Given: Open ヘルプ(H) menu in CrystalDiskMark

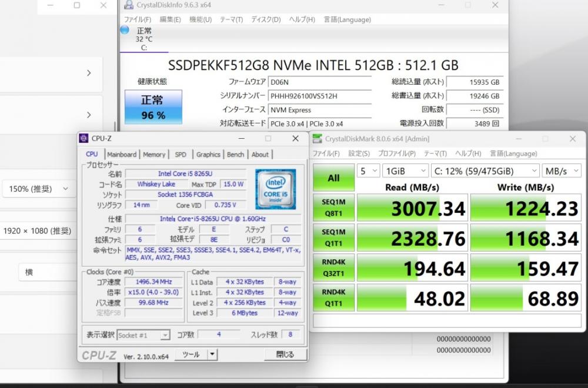Looking at the screenshot, I should [468, 153].
